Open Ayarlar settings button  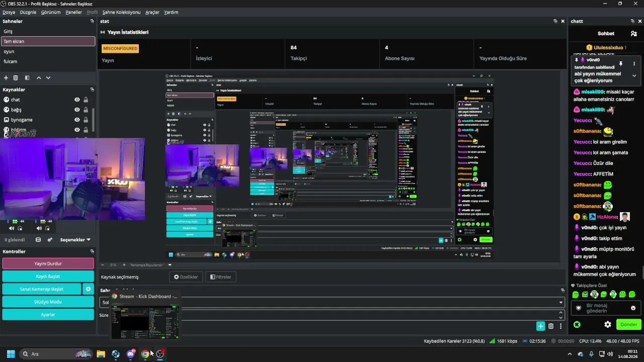[48, 314]
